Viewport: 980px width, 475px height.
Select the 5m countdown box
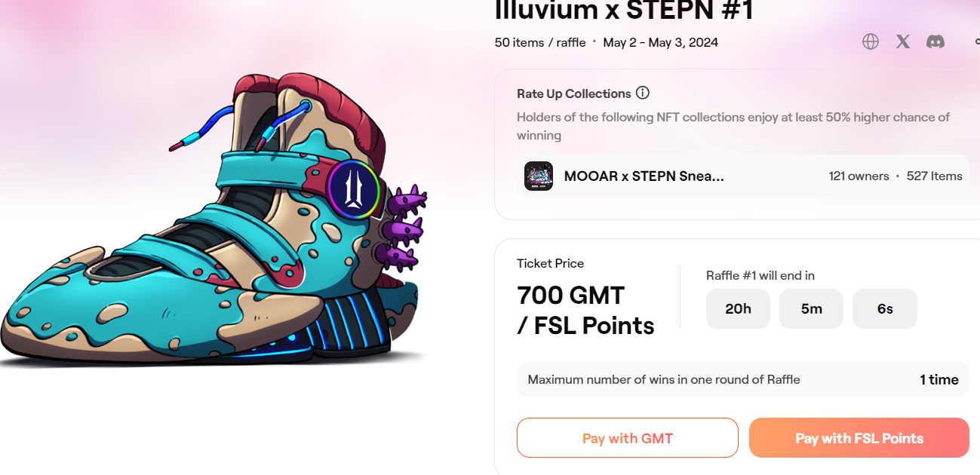(811, 308)
